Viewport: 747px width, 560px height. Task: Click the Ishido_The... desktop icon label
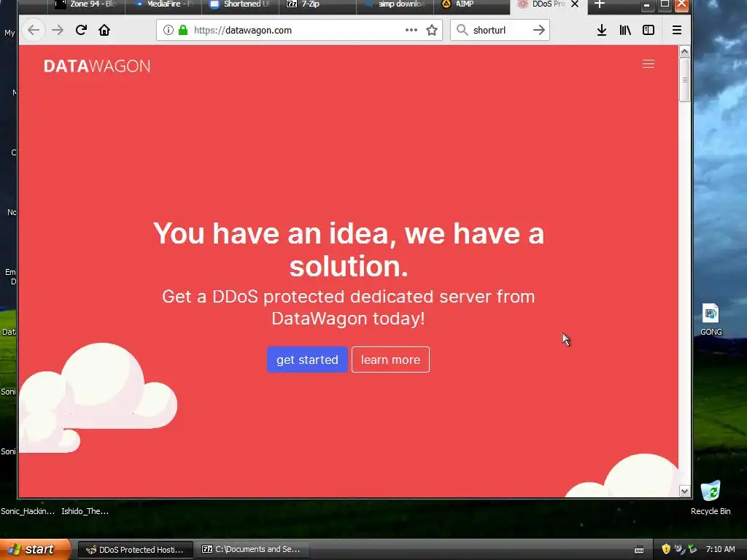pos(85,511)
